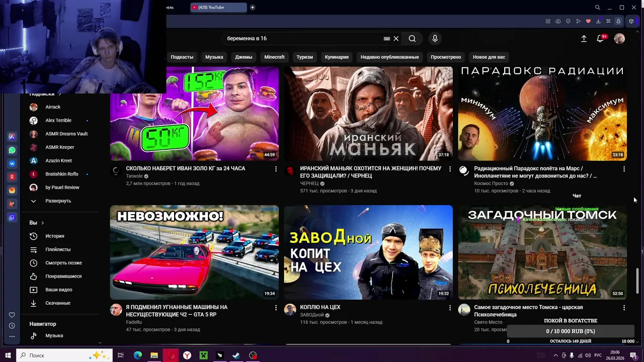Viewport: 644px width, 362px height.
Task: Expand the Вы section chevron
Action: [43, 223]
